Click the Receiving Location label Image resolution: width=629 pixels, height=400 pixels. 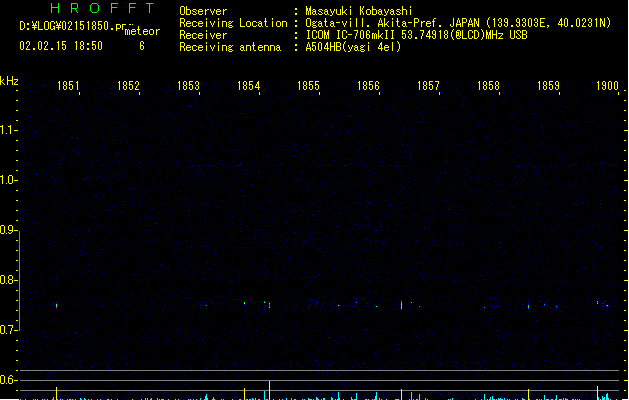pos(233,23)
